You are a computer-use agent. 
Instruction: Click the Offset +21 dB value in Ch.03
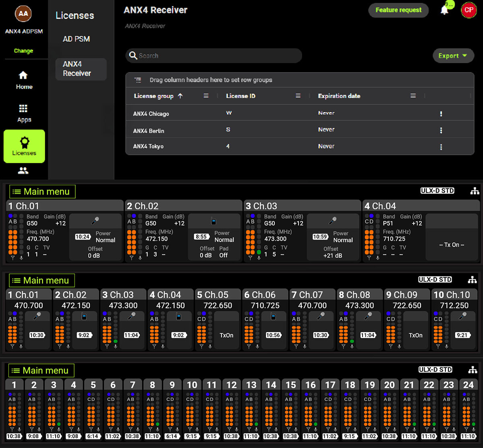pos(333,255)
